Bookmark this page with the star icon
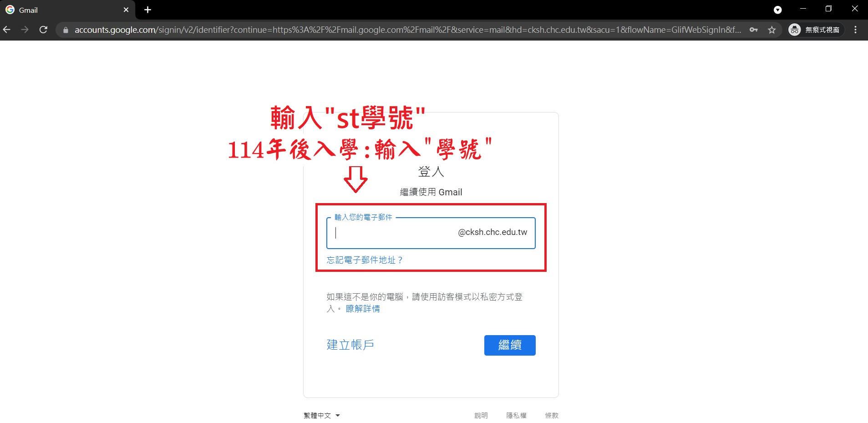Image resolution: width=868 pixels, height=423 pixels. coord(772,30)
